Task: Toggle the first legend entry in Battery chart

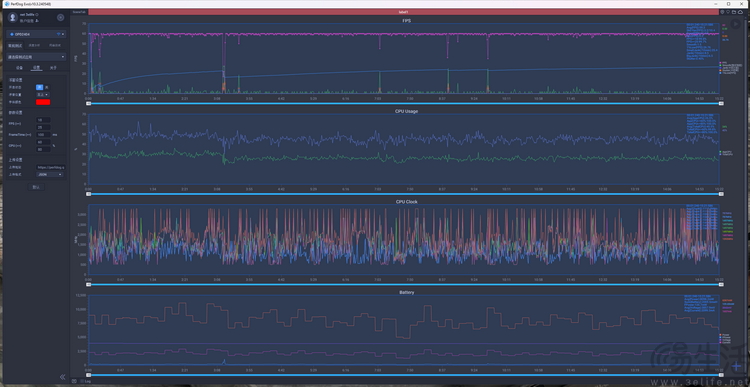Action: click(725, 334)
